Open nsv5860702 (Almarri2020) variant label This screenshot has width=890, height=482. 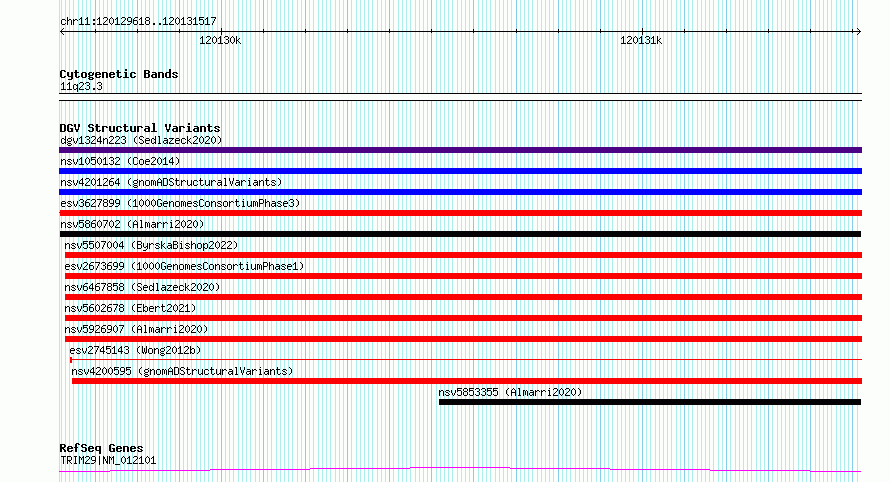click(132, 224)
